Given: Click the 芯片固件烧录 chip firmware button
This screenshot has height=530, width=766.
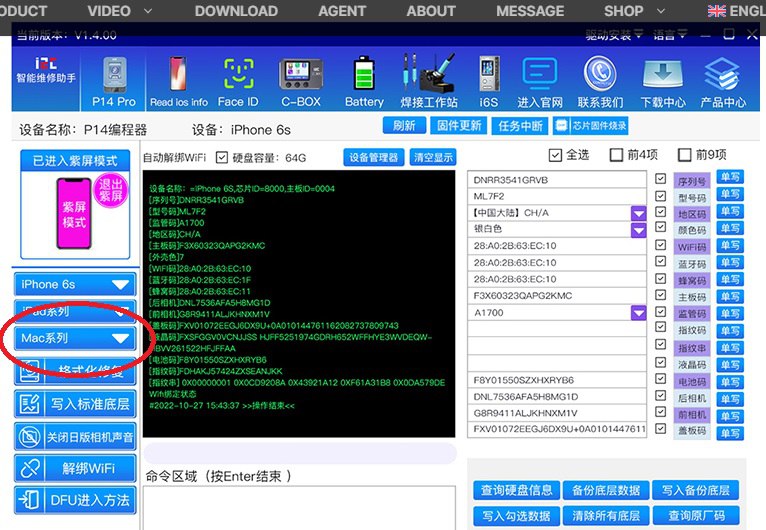Looking at the screenshot, I should coord(591,126).
